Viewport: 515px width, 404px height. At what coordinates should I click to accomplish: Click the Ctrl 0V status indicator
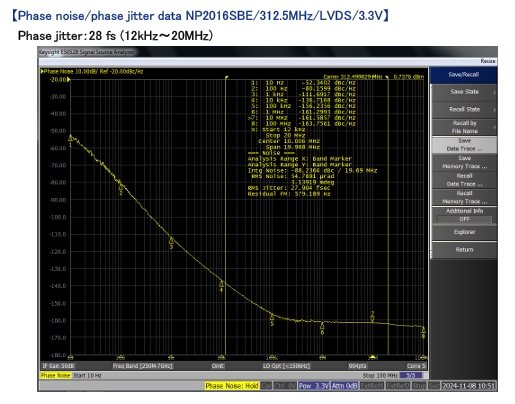point(285,386)
